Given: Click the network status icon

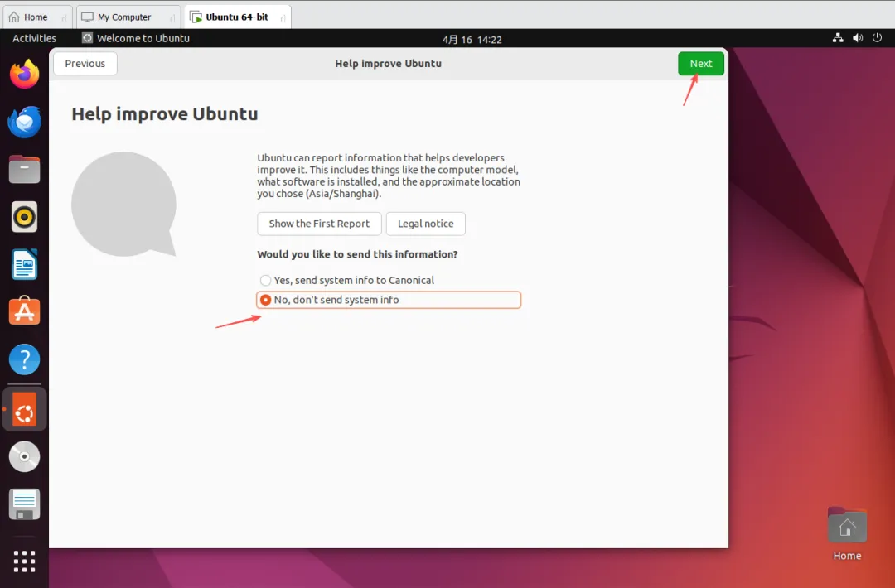Looking at the screenshot, I should tap(838, 38).
